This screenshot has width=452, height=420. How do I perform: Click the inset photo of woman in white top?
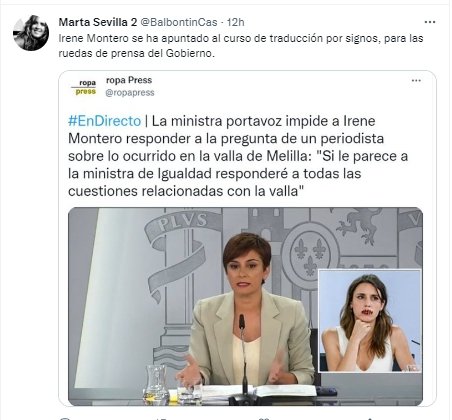pyautogui.click(x=370, y=321)
